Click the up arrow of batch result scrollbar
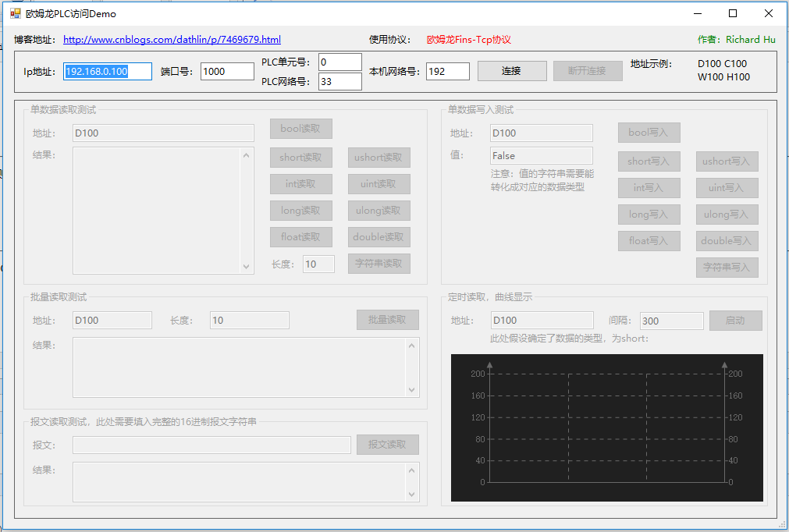Image resolution: width=789 pixels, height=532 pixels. (411, 346)
